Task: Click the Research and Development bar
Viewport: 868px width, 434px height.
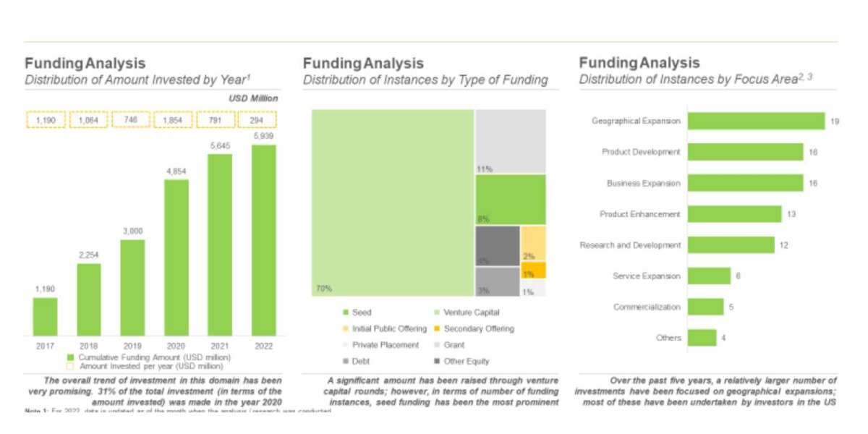Action: (x=731, y=245)
